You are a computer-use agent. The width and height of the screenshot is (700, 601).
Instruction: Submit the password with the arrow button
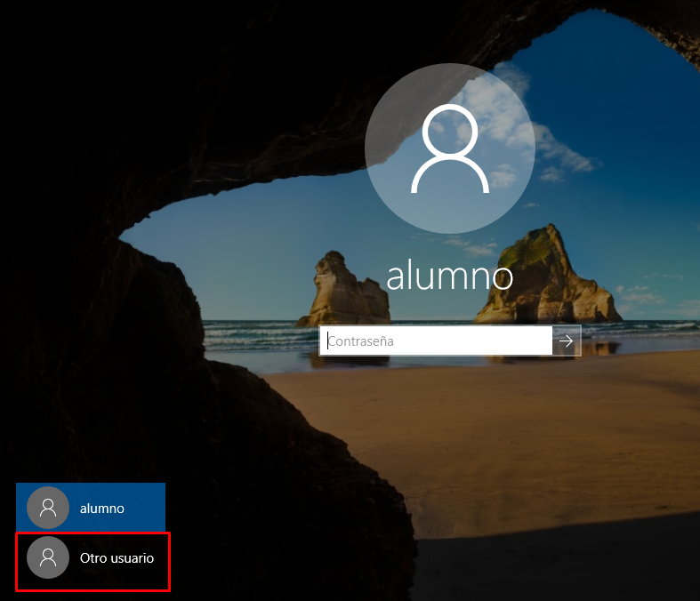[x=567, y=341]
